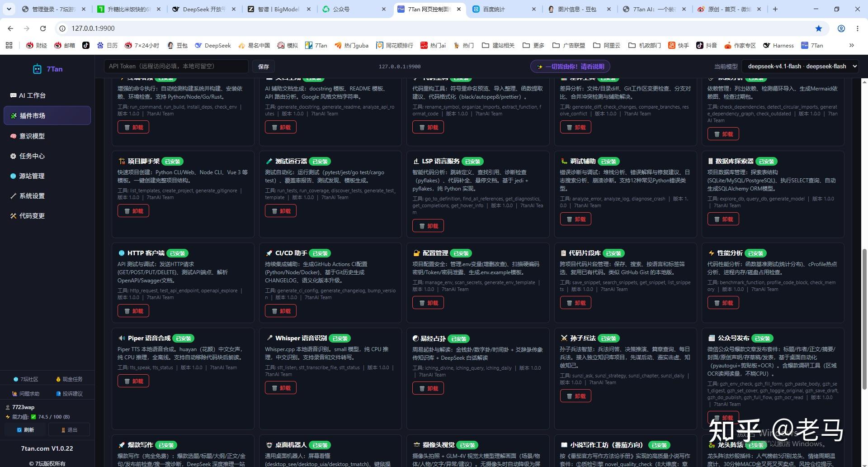Open the 机政部门 bookmarks folder

point(644,45)
